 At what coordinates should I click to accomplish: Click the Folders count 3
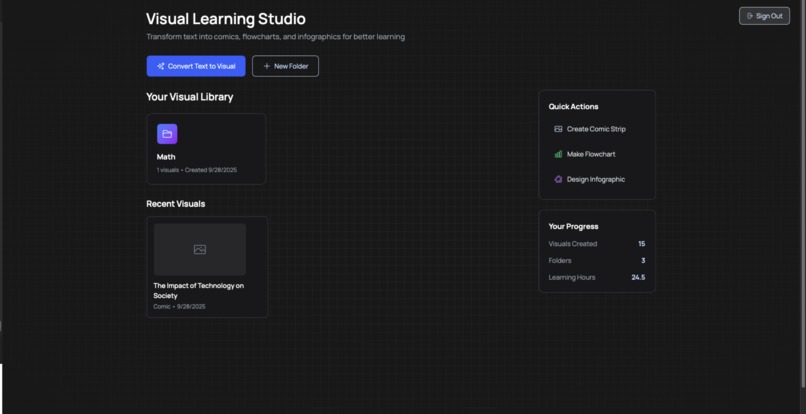(643, 261)
